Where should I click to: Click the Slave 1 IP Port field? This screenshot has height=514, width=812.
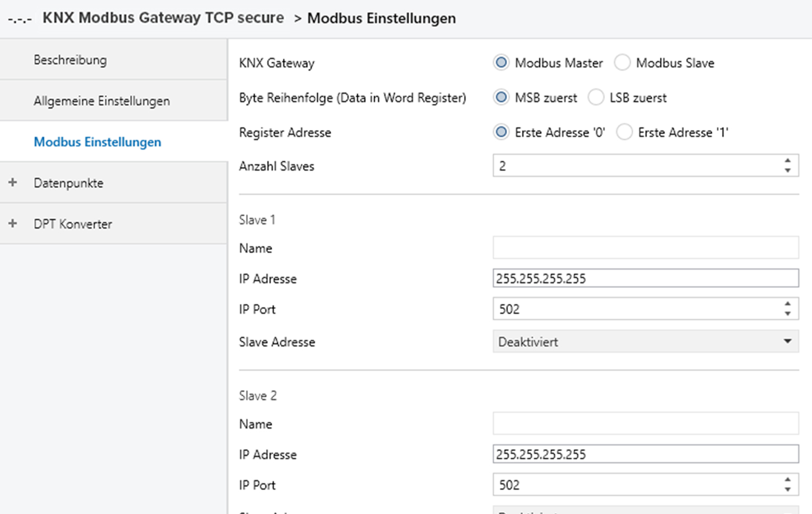pyautogui.click(x=645, y=309)
